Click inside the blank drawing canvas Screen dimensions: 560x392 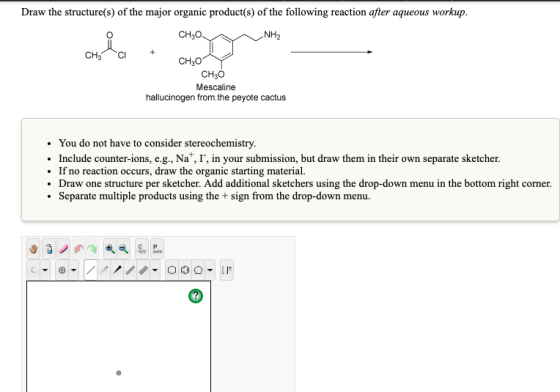coord(119,336)
